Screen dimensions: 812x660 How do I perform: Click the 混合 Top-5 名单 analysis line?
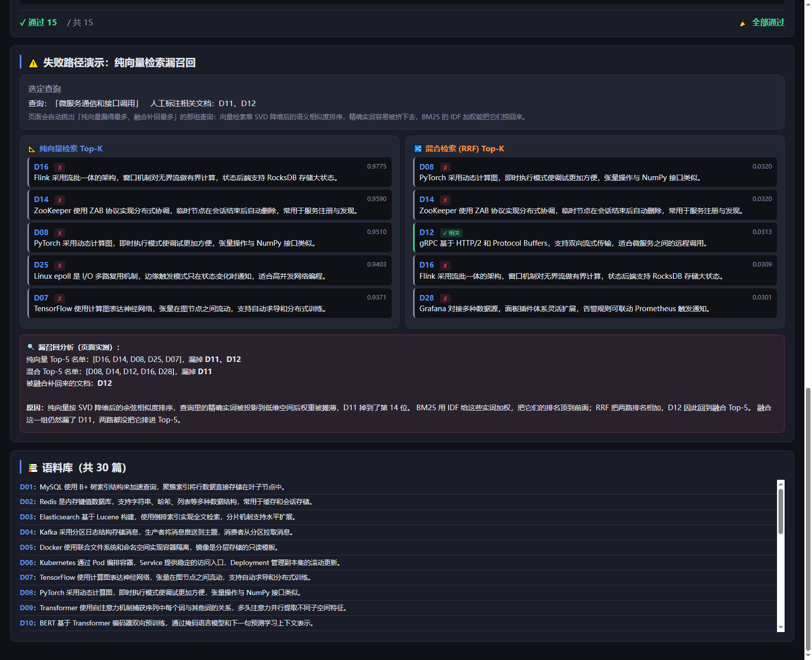tap(119, 372)
